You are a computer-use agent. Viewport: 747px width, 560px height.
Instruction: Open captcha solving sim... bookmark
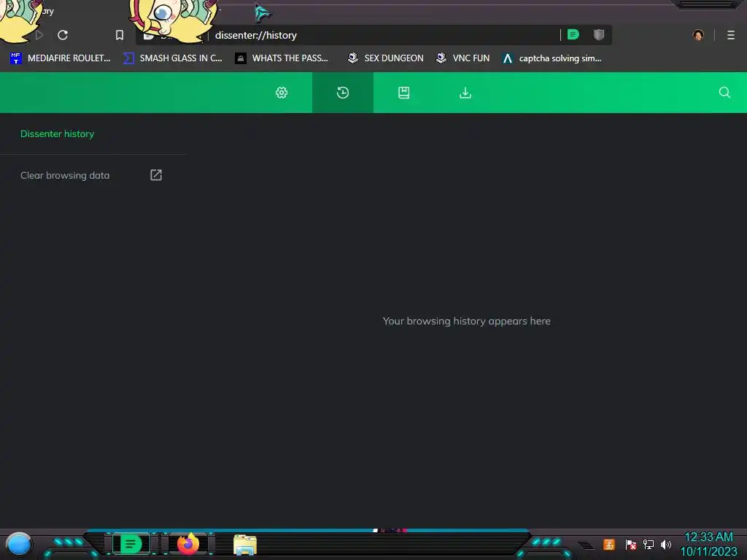tap(551, 58)
